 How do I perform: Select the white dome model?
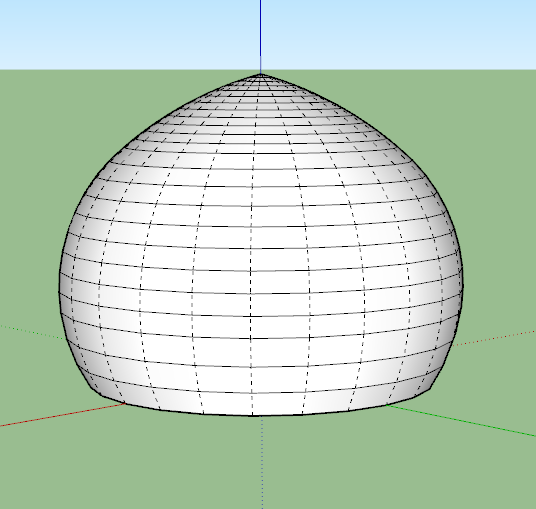(x=261, y=245)
